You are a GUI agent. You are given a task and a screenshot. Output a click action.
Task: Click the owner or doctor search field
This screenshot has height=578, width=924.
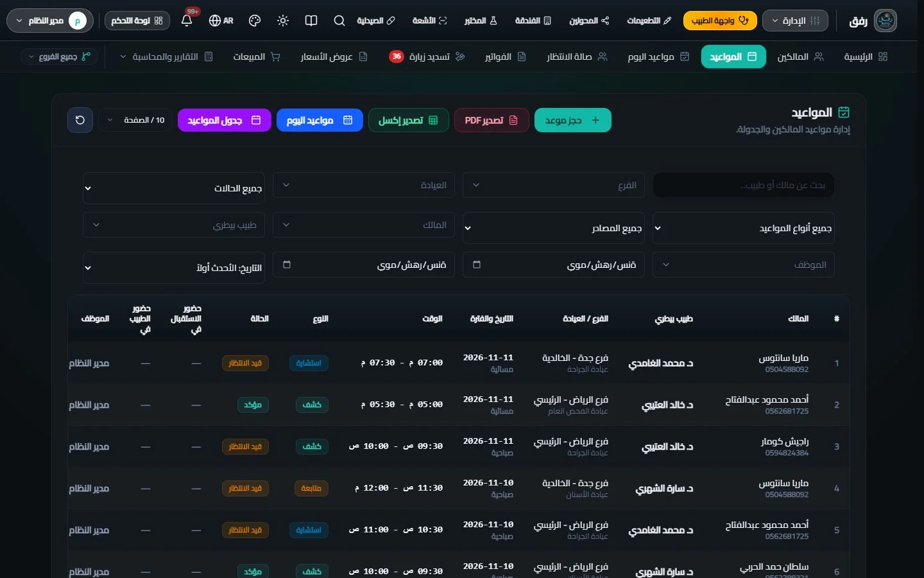(744, 185)
